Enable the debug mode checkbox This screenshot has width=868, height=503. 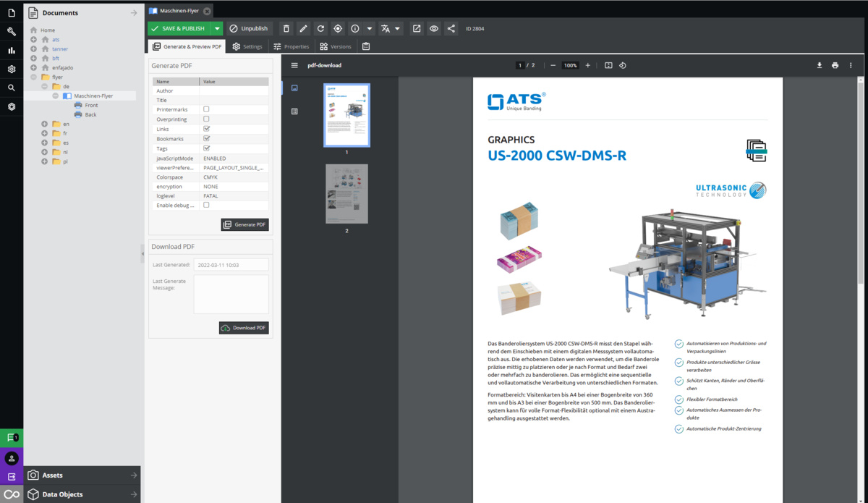coord(206,205)
